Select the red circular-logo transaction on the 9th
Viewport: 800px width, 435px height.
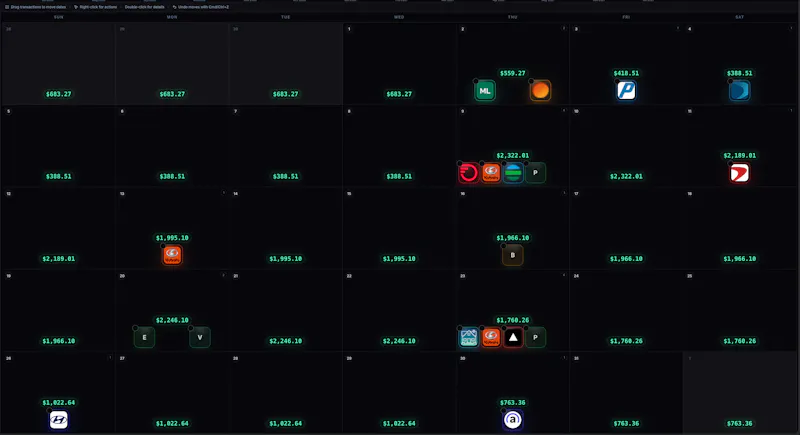pos(468,173)
